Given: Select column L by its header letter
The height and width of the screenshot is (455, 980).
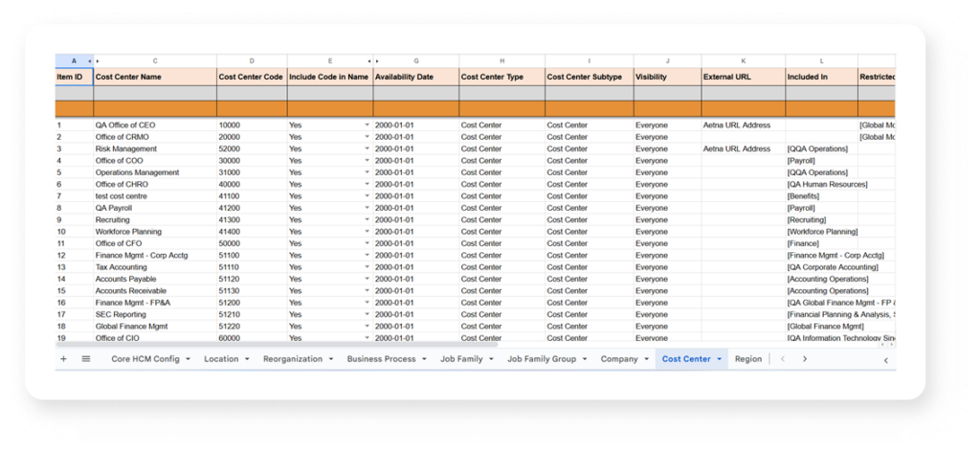Looking at the screenshot, I should [821, 60].
